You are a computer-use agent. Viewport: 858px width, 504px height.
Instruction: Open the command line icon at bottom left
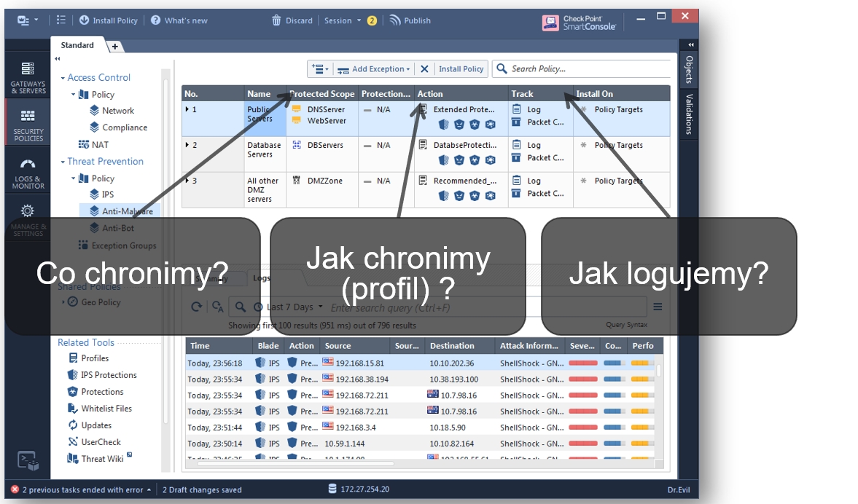point(28,460)
